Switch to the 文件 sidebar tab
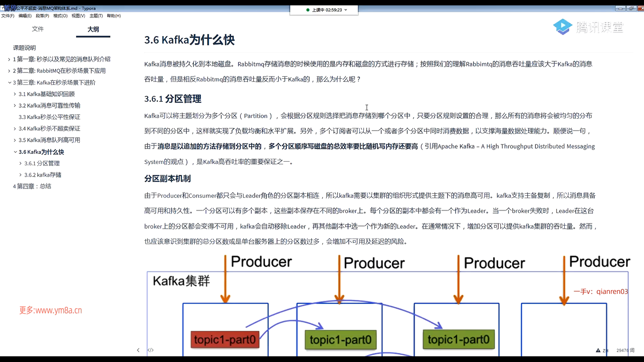644x362 pixels. point(38,29)
